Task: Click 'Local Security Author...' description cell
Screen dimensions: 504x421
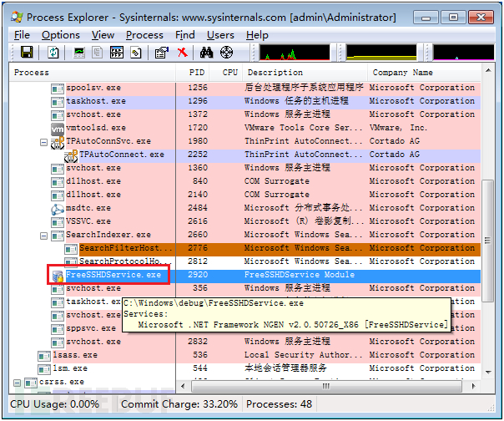Action: pyautogui.click(x=303, y=356)
